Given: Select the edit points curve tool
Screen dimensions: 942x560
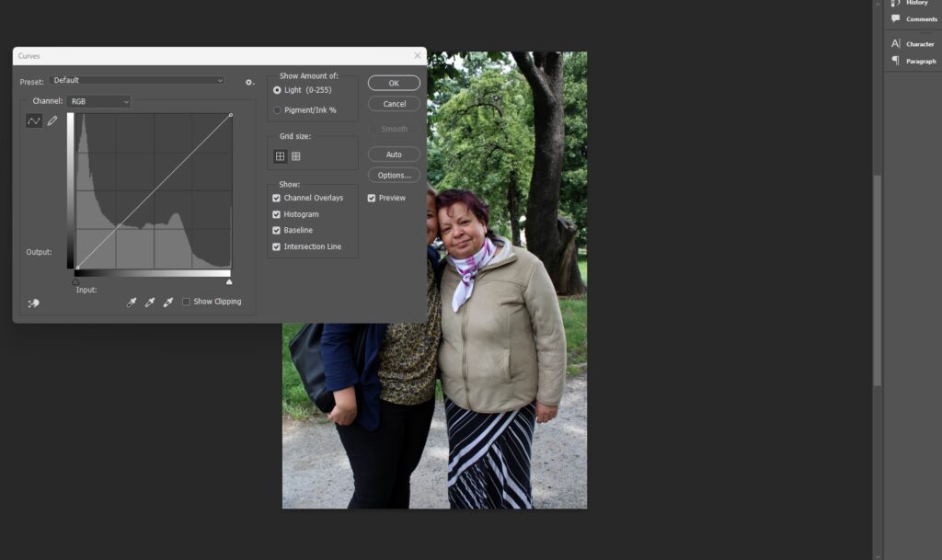Looking at the screenshot, I should (x=34, y=120).
